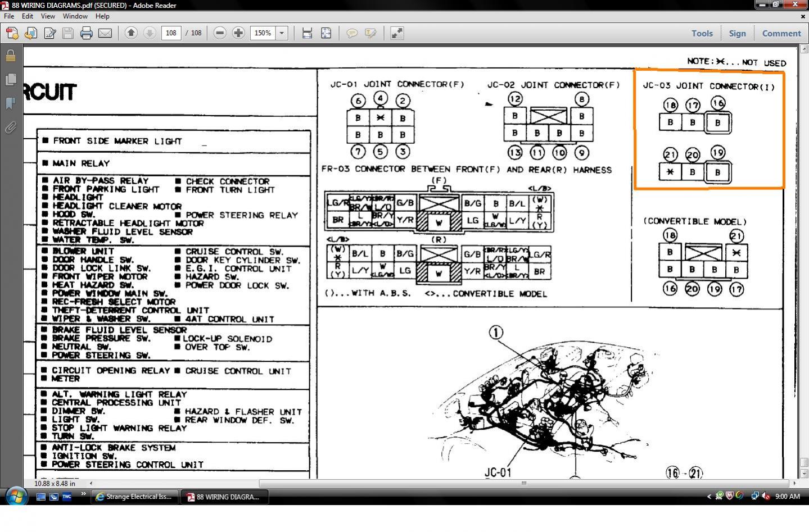The width and height of the screenshot is (809, 532).
Task: Show the Page Thumbnails panel
Action: point(10,79)
